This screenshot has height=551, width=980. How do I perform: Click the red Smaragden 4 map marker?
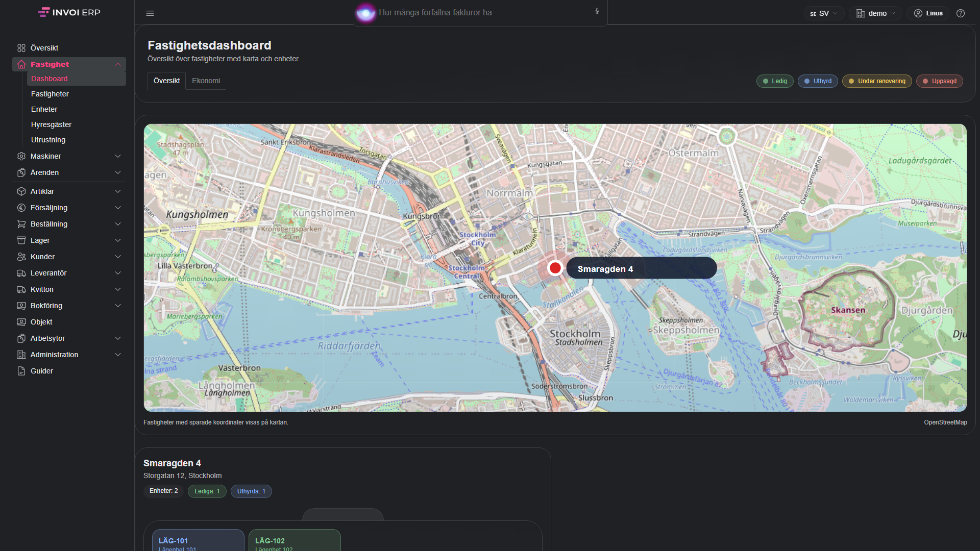coord(555,268)
